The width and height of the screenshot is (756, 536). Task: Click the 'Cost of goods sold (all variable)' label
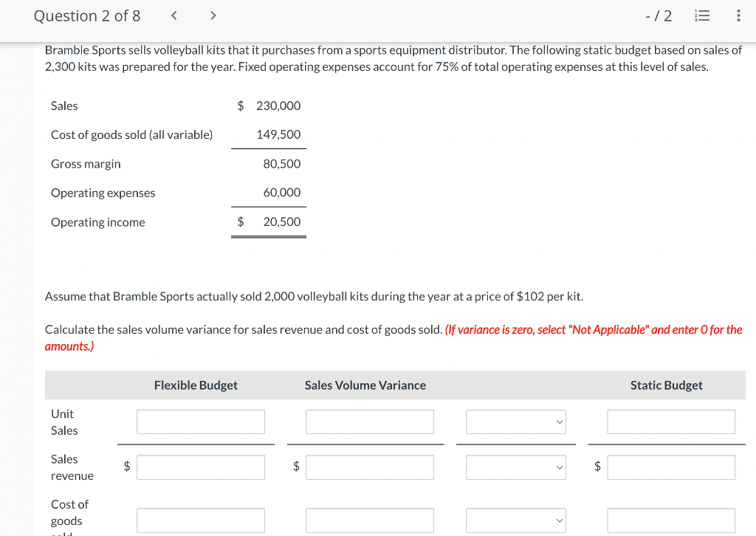[x=131, y=134]
